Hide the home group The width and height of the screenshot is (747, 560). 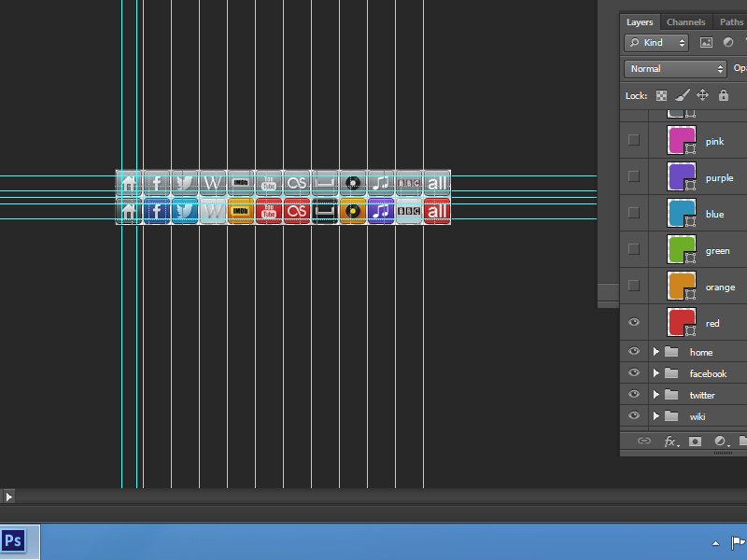[634, 352]
